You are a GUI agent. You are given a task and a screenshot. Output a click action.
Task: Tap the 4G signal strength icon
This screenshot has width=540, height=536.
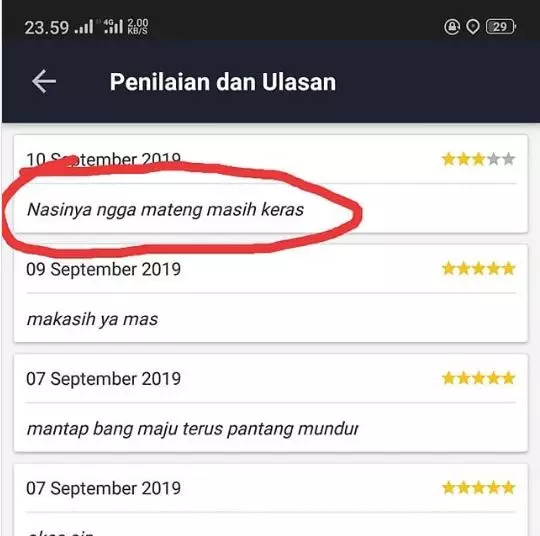tap(113, 27)
